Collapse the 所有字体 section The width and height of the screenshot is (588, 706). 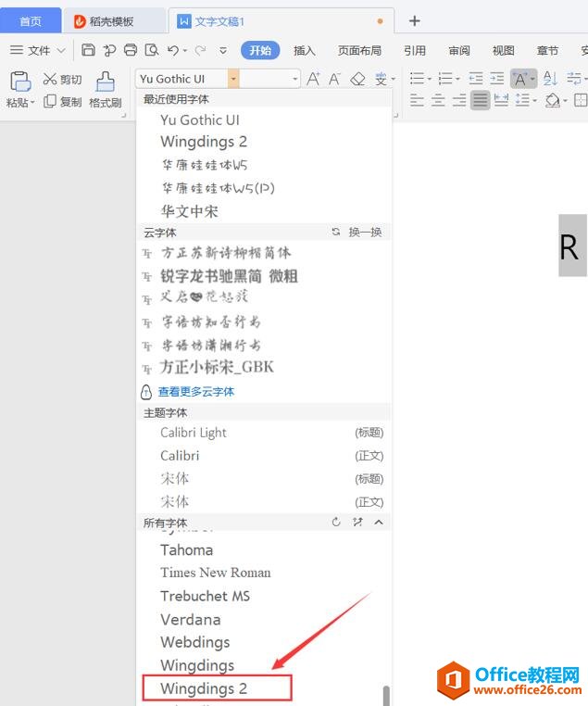click(x=379, y=522)
